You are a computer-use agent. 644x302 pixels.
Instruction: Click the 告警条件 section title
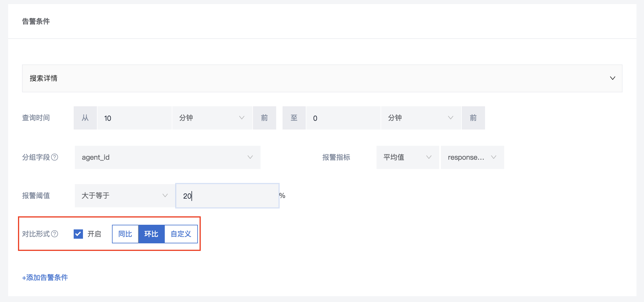click(x=36, y=21)
